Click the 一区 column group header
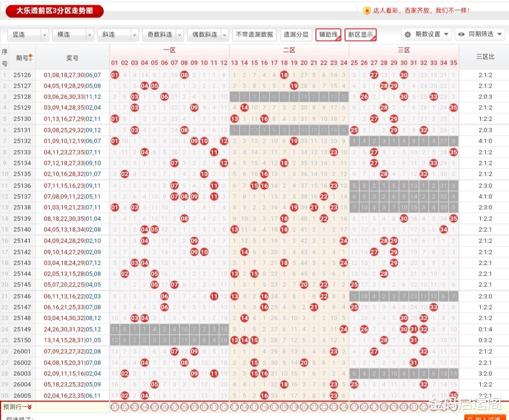 [x=170, y=50]
